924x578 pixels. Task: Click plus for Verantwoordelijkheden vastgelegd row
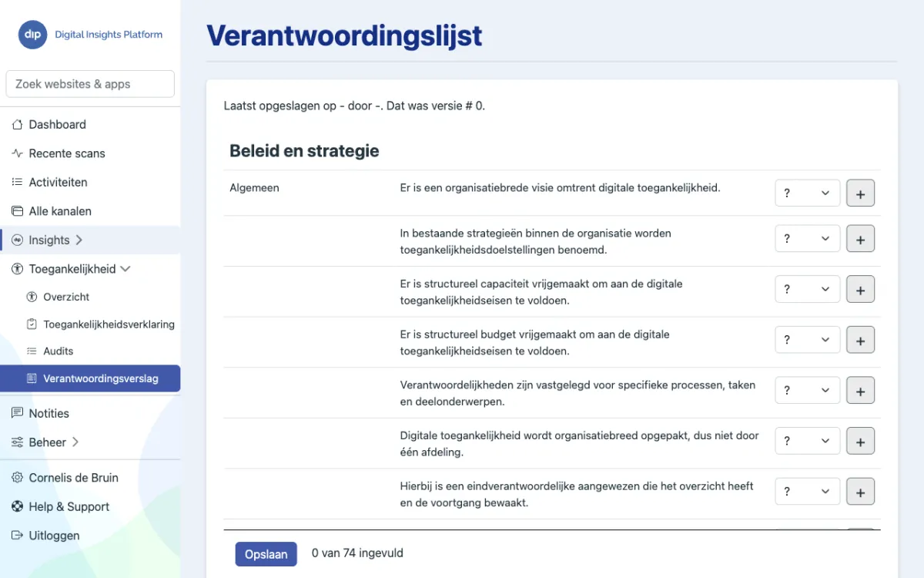point(860,391)
